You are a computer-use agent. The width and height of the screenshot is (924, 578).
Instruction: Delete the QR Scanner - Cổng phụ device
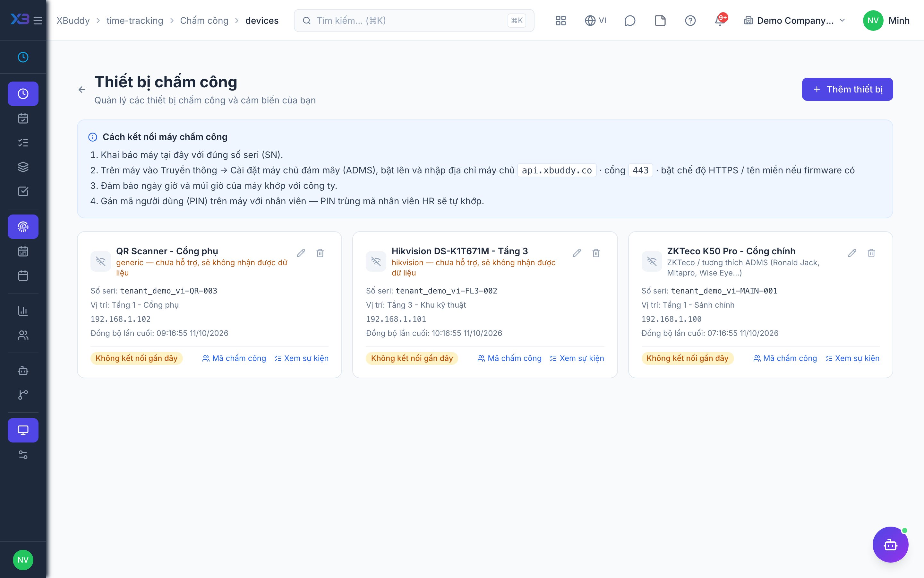pyautogui.click(x=320, y=253)
